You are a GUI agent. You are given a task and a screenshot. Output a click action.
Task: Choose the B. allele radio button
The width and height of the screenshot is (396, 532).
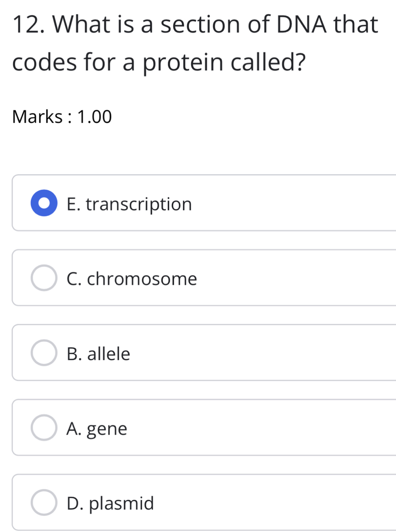(44, 354)
